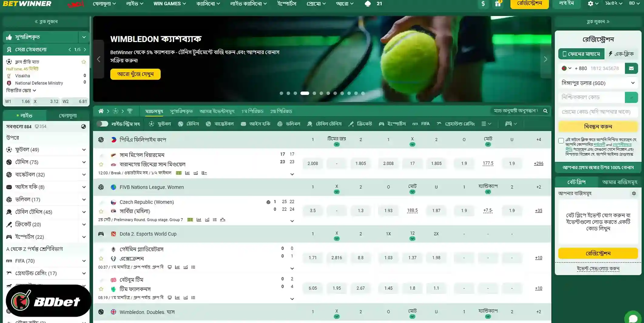Click the আরো খুঁজে দেখুন banner button
The width and height of the screenshot is (644, 323).
[x=135, y=74]
